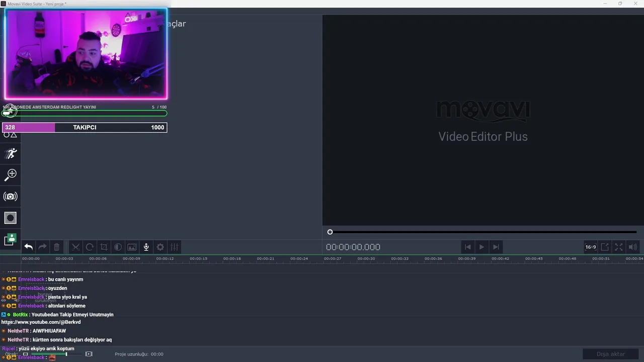Skip to next frame in player
The height and width of the screenshot is (362, 644).
(496, 247)
